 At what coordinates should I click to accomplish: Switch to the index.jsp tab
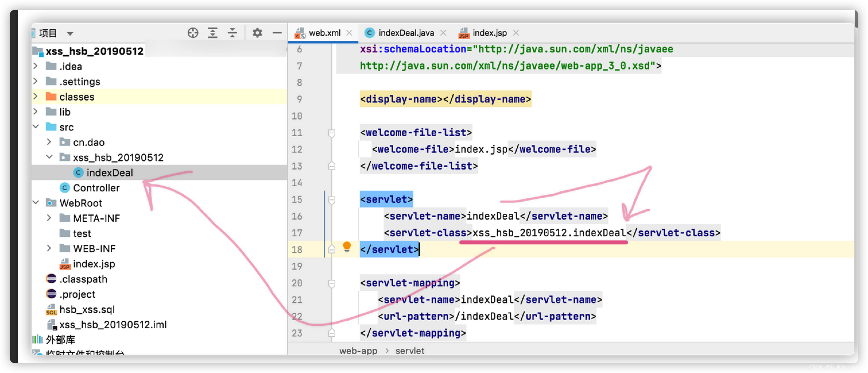click(489, 33)
